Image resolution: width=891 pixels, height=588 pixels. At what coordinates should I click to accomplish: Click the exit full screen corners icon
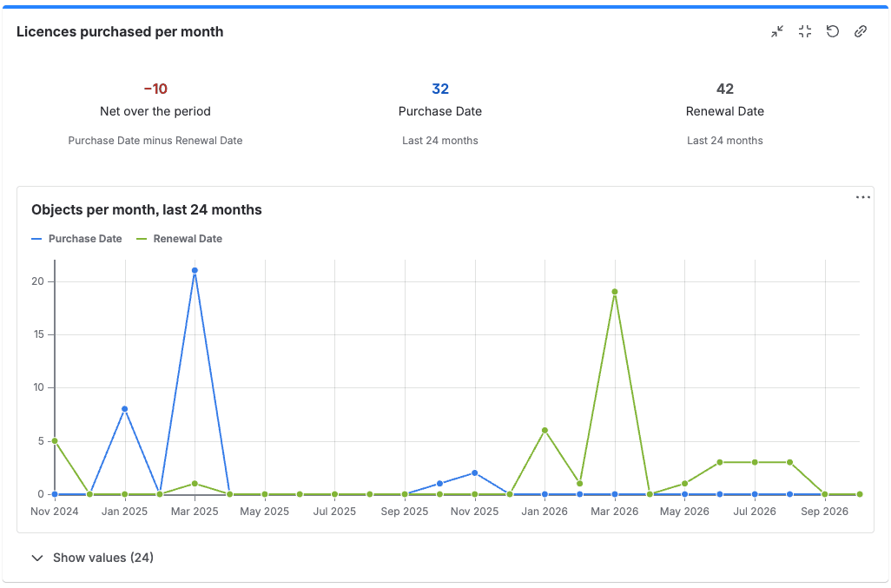coord(805,32)
